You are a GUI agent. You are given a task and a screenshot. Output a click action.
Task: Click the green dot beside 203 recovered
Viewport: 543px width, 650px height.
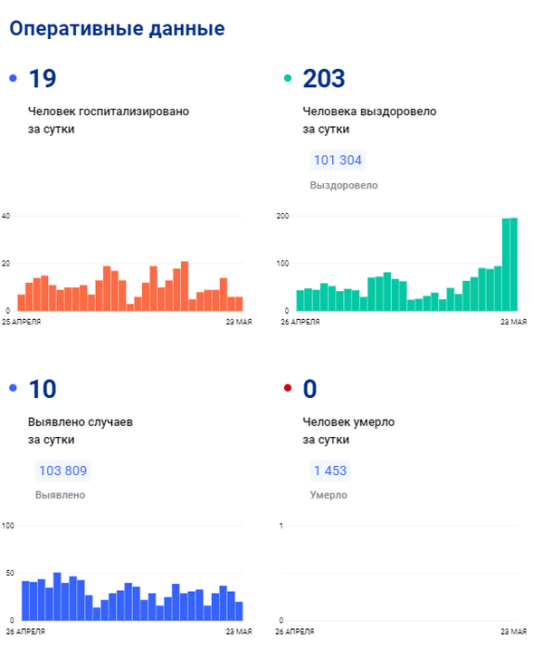288,78
